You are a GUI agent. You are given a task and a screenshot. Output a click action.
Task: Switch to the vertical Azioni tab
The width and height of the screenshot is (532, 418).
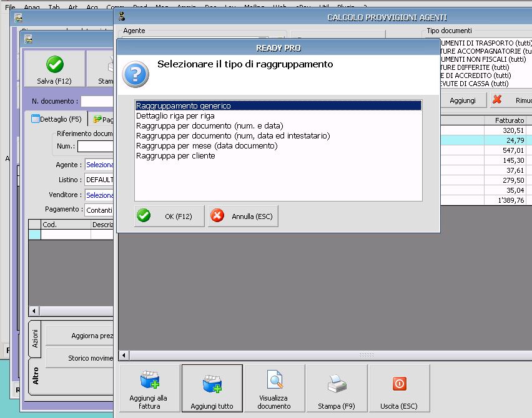click(35, 338)
